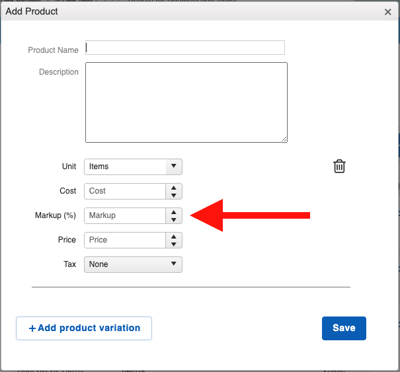Click into the Cost input field
Screen dimensions: 400x372
125,191
